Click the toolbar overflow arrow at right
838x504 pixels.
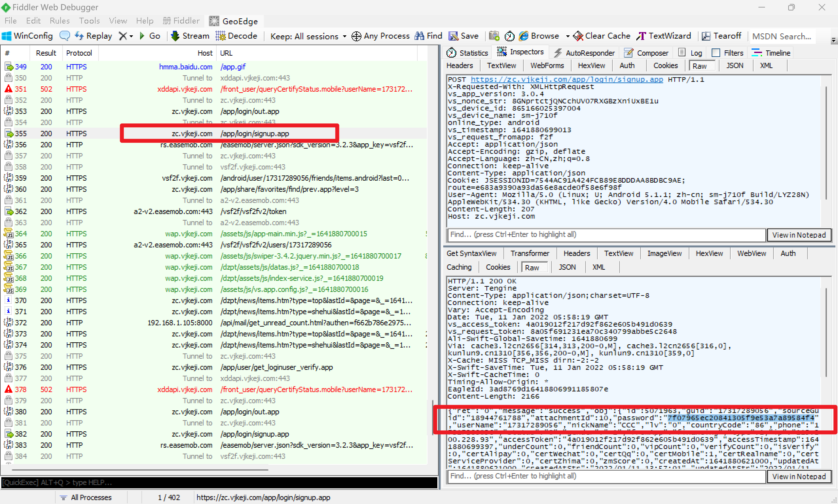834,40
